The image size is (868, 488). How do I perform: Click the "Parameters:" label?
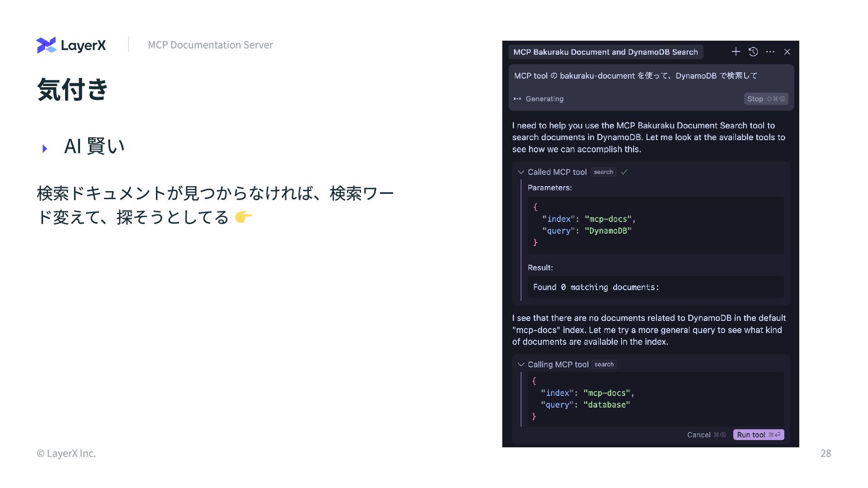click(550, 188)
